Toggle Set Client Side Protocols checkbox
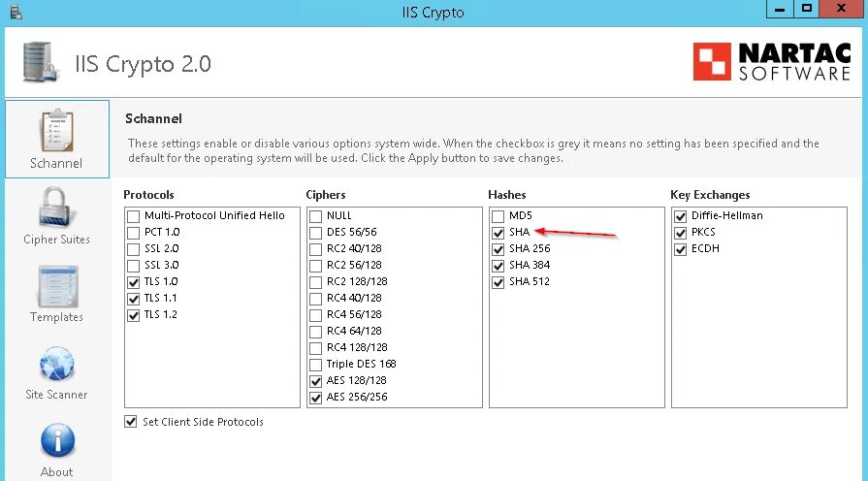 [130, 422]
